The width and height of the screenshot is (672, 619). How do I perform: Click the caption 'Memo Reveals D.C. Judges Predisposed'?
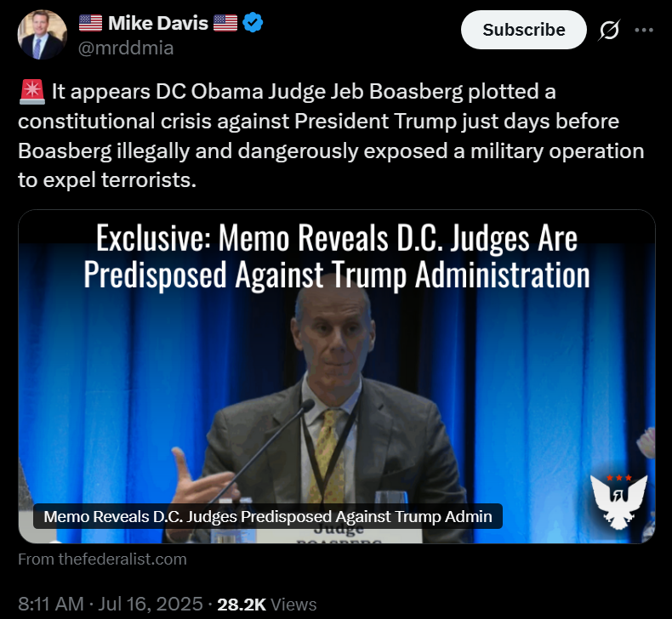point(268,516)
